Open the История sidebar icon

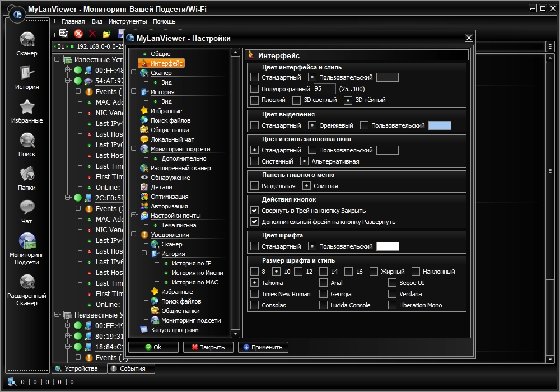tap(26, 74)
